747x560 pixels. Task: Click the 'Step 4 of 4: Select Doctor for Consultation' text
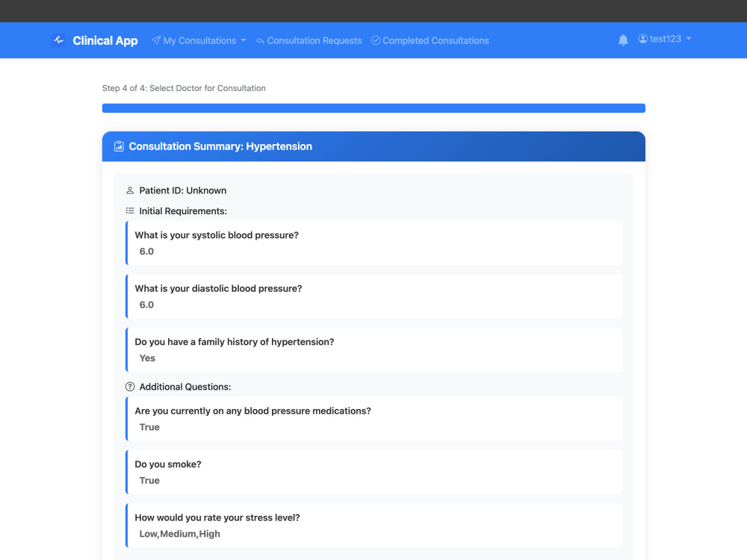[x=184, y=88]
